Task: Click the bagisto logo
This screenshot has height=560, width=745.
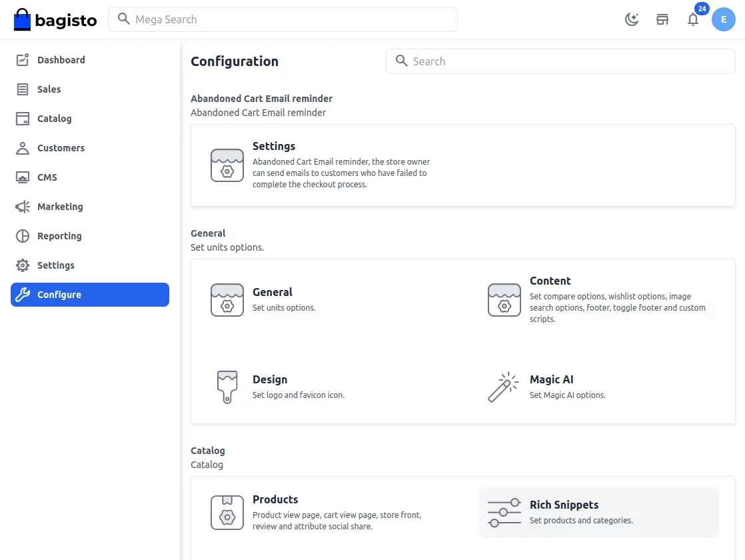Action: 55,19
